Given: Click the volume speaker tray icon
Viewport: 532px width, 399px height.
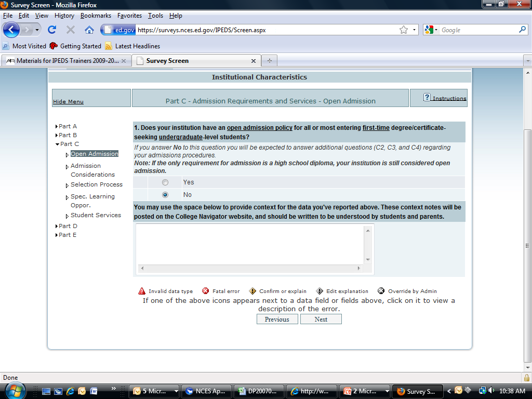Looking at the screenshot, I should point(491,391).
